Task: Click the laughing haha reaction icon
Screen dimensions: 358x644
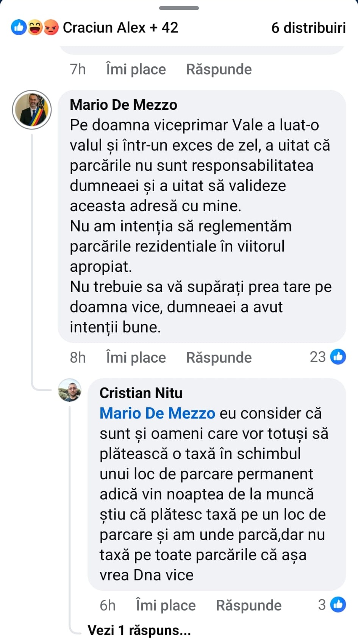Action: pyautogui.click(x=34, y=28)
